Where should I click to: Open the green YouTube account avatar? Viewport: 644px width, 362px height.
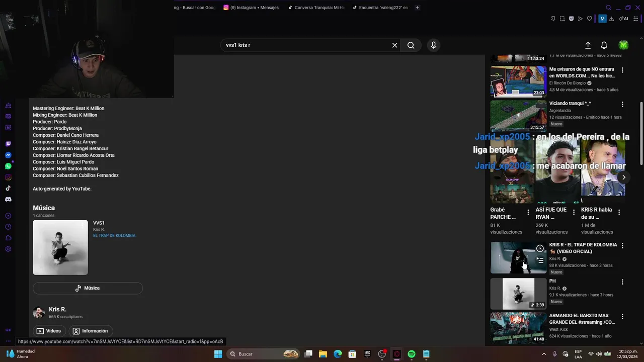click(623, 45)
